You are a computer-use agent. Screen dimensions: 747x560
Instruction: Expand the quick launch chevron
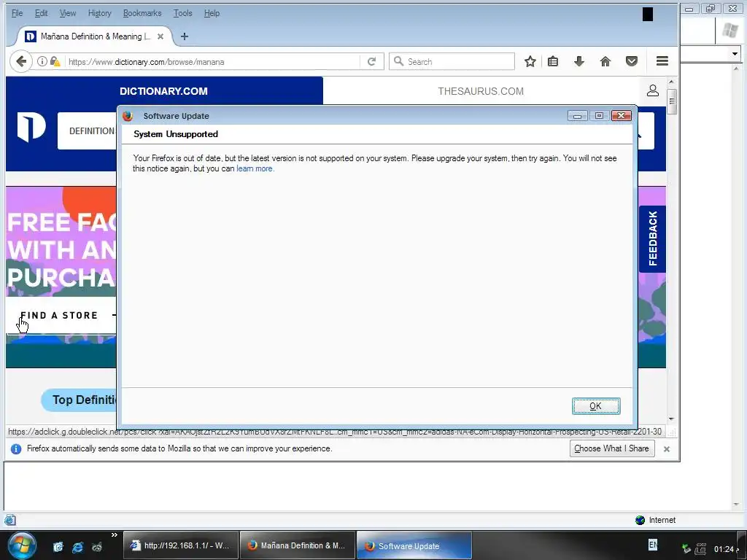pyautogui.click(x=115, y=534)
